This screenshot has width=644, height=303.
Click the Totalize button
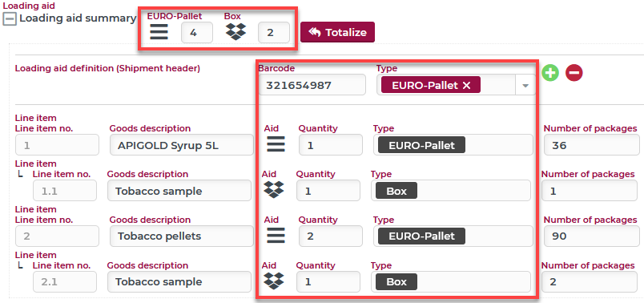coord(337,32)
